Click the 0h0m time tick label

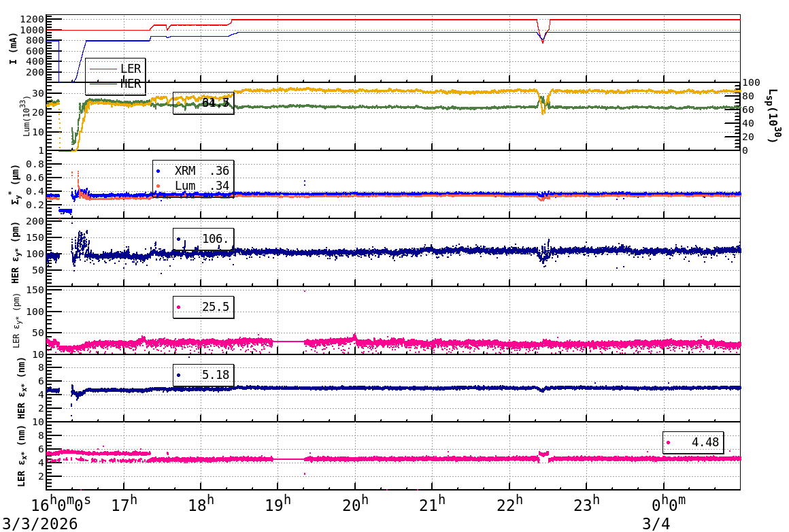click(x=669, y=504)
